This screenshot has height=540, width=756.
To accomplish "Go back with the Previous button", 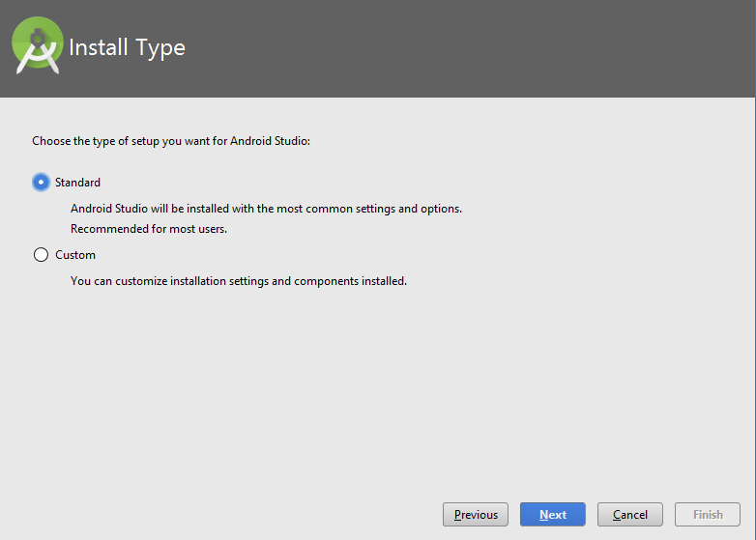I will pyautogui.click(x=476, y=515).
